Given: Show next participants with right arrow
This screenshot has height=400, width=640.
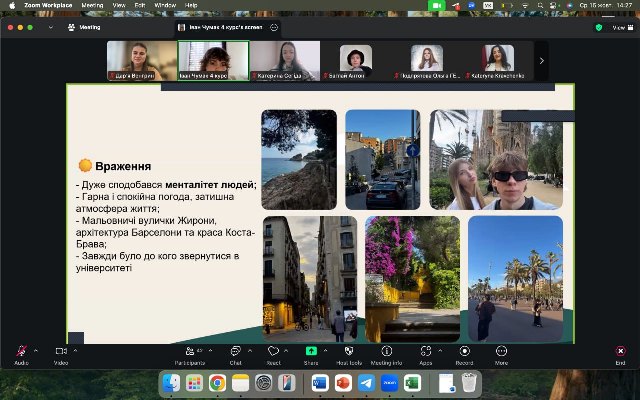Looking at the screenshot, I should pyautogui.click(x=542, y=60).
